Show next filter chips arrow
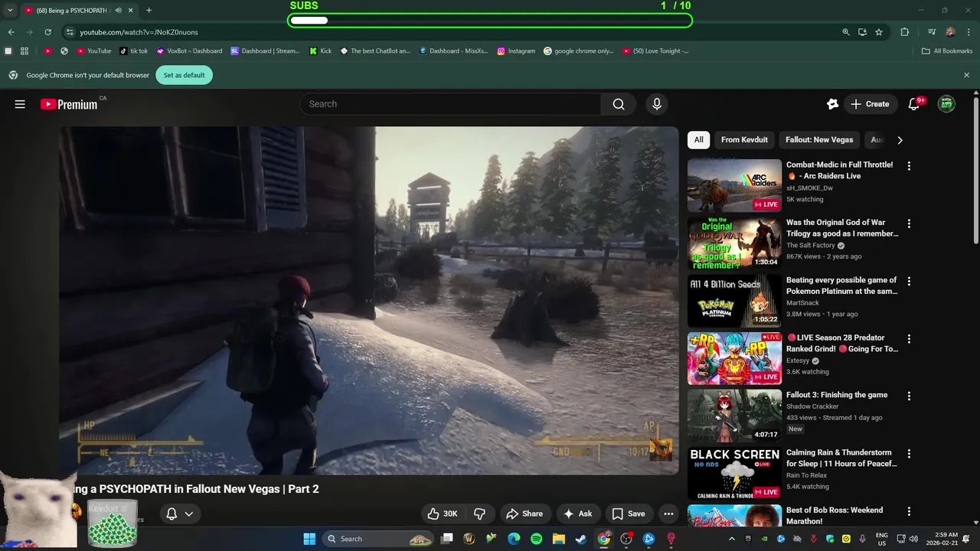This screenshot has height=551, width=980. [900, 140]
